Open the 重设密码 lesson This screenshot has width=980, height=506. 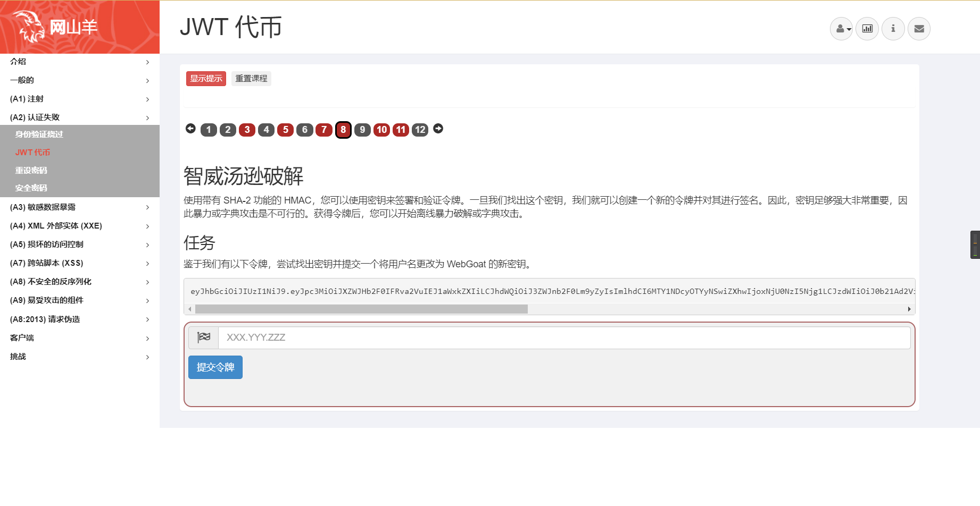pyautogui.click(x=31, y=171)
